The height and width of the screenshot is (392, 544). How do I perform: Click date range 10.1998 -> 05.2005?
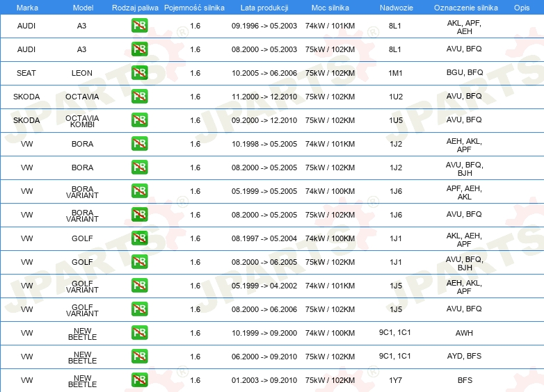click(x=264, y=144)
